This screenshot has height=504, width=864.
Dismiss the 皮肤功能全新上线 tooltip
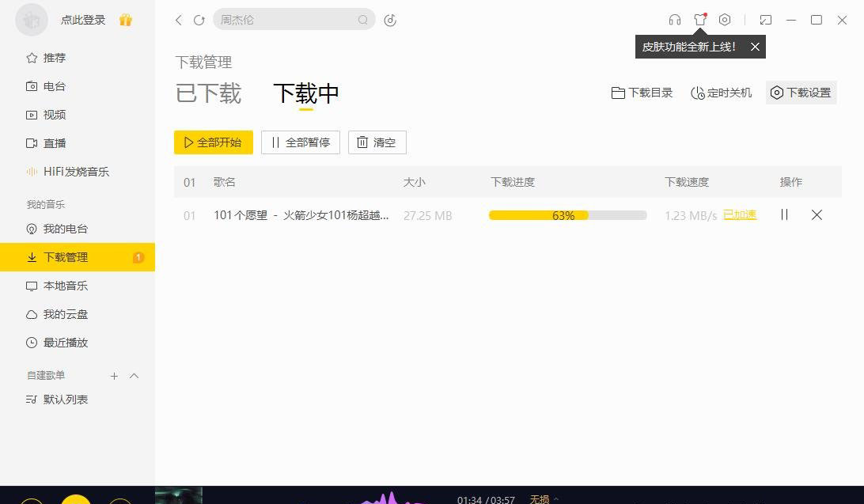(755, 47)
